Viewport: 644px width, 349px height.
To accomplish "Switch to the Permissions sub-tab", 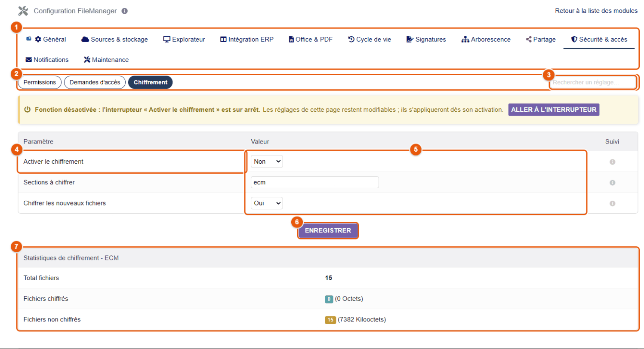I will click(x=40, y=82).
